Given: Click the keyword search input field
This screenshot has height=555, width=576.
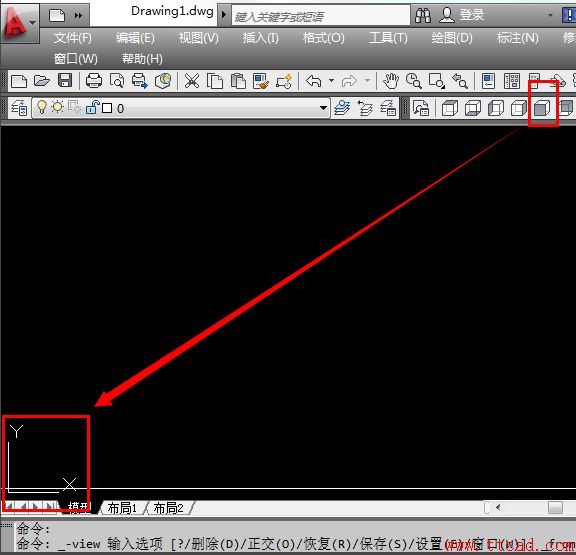Looking at the screenshot, I should click(x=320, y=16).
